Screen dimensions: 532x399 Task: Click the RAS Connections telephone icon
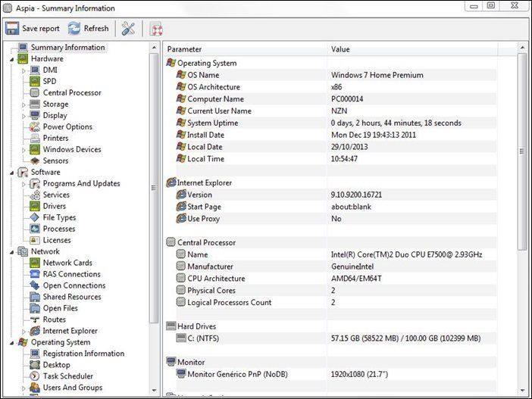pyautogui.click(x=35, y=274)
